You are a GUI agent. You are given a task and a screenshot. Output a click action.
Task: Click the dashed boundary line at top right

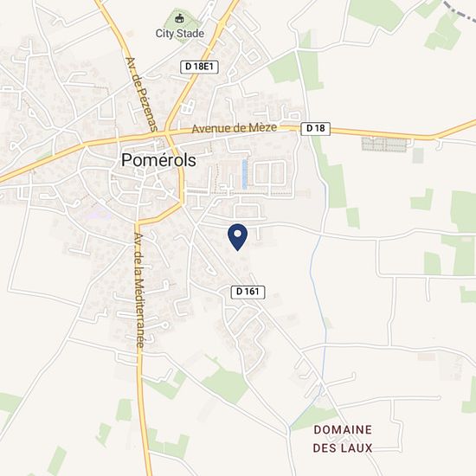pyautogui.click(x=460, y=10)
